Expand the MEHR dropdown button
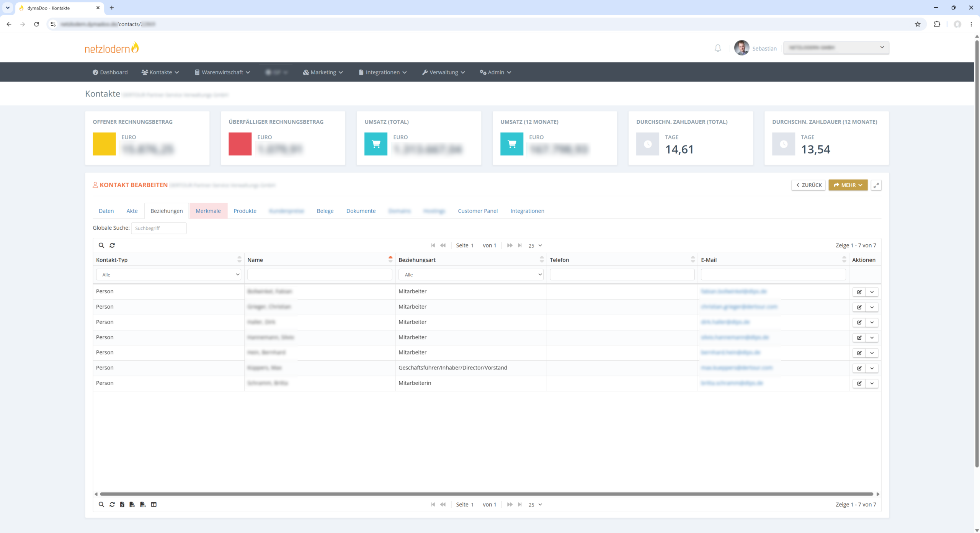This screenshot has width=980, height=533. (848, 185)
